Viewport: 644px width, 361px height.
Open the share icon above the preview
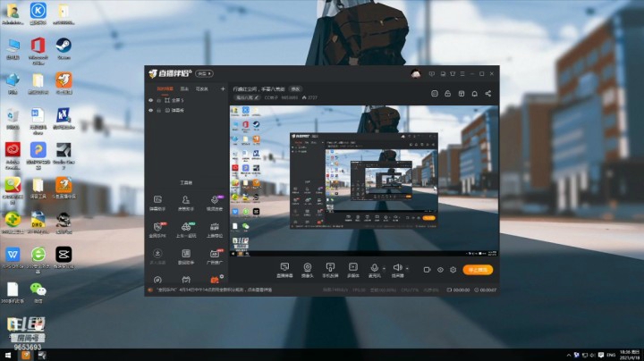488,94
